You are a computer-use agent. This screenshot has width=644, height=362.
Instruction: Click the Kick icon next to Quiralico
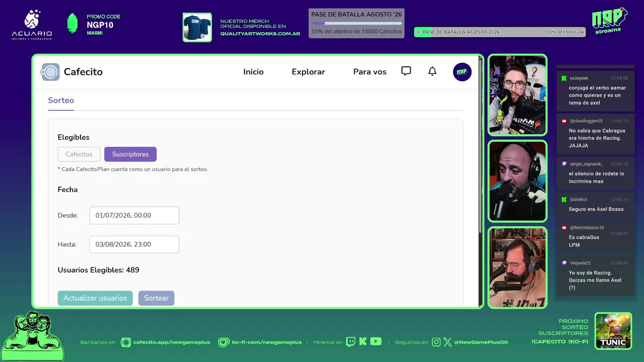coord(565,200)
